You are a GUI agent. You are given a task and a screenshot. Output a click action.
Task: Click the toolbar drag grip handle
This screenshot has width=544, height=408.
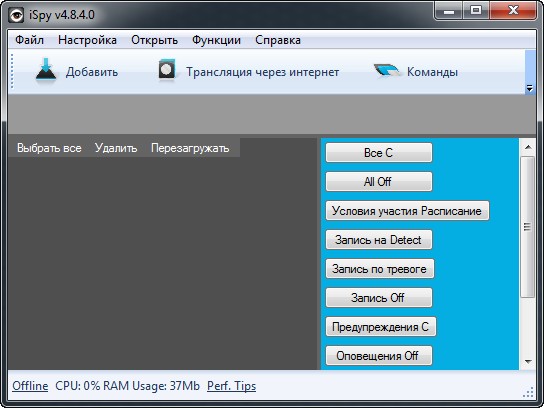(12, 71)
